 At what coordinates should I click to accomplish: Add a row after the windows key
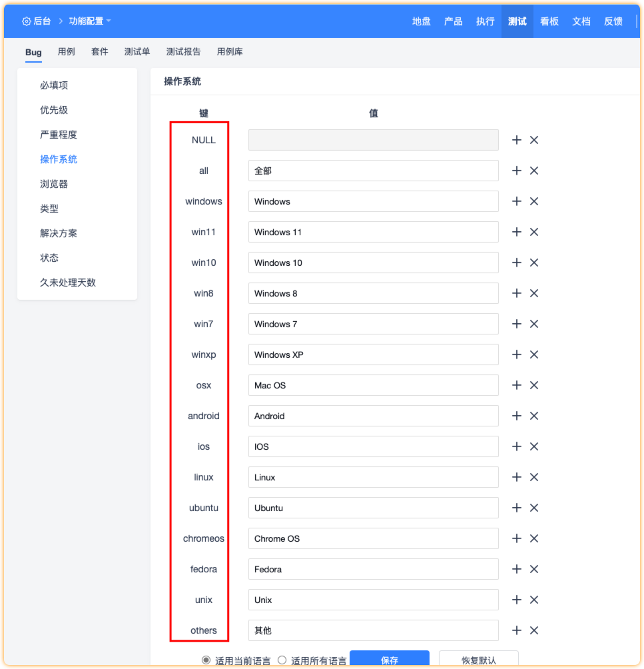[517, 201]
